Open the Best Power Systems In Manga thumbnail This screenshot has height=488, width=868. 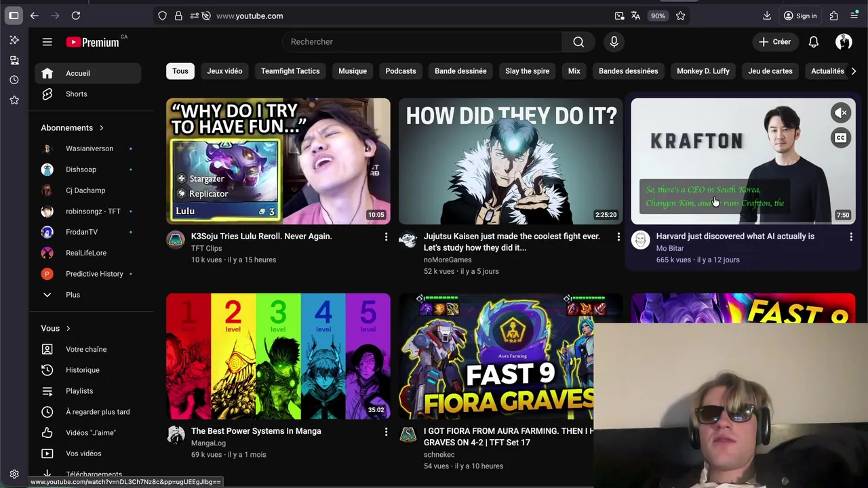278,357
